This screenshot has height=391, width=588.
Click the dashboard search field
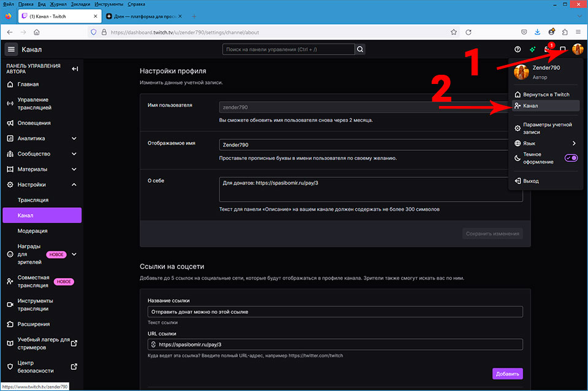(288, 49)
